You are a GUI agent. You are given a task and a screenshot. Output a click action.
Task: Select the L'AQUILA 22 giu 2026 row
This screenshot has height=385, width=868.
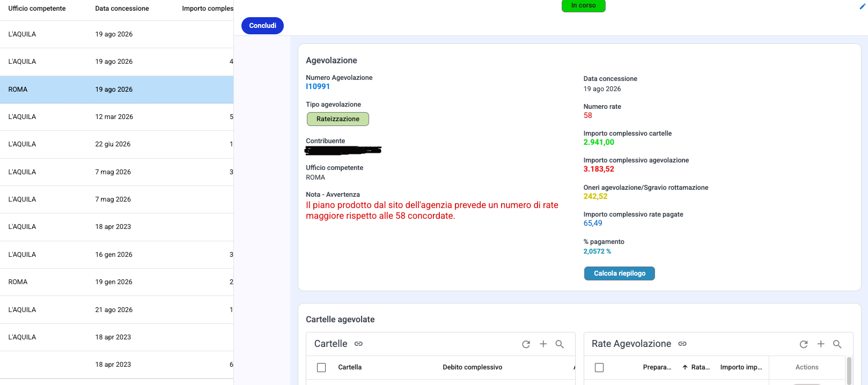[116, 144]
